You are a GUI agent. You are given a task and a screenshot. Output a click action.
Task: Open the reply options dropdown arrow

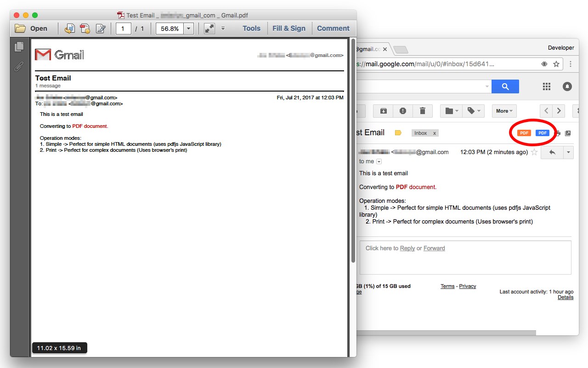pos(568,152)
